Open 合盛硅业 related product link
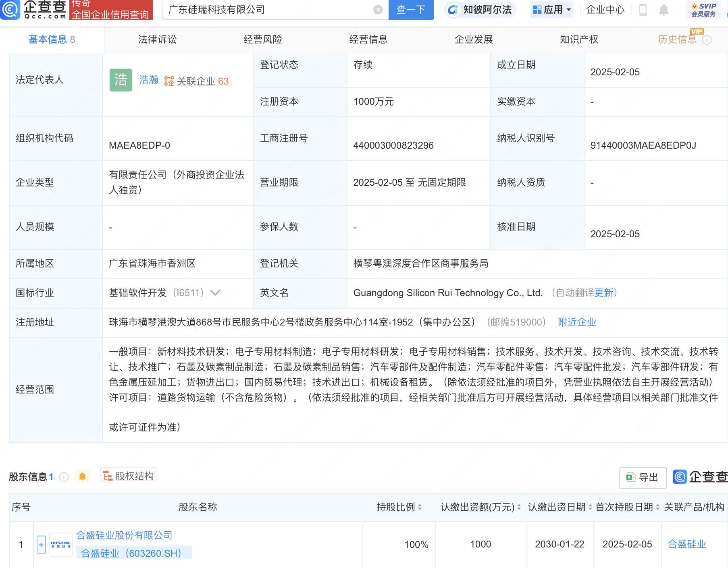The image size is (728, 568). [x=687, y=544]
